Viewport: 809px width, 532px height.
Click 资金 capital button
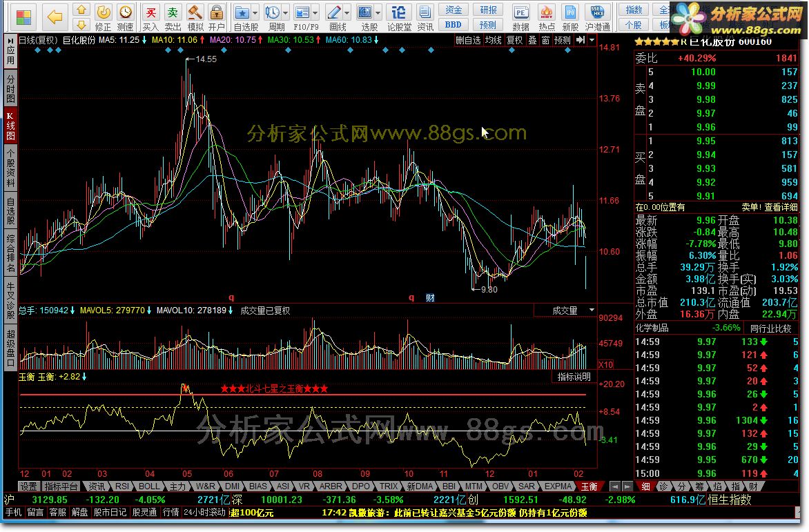(x=454, y=10)
